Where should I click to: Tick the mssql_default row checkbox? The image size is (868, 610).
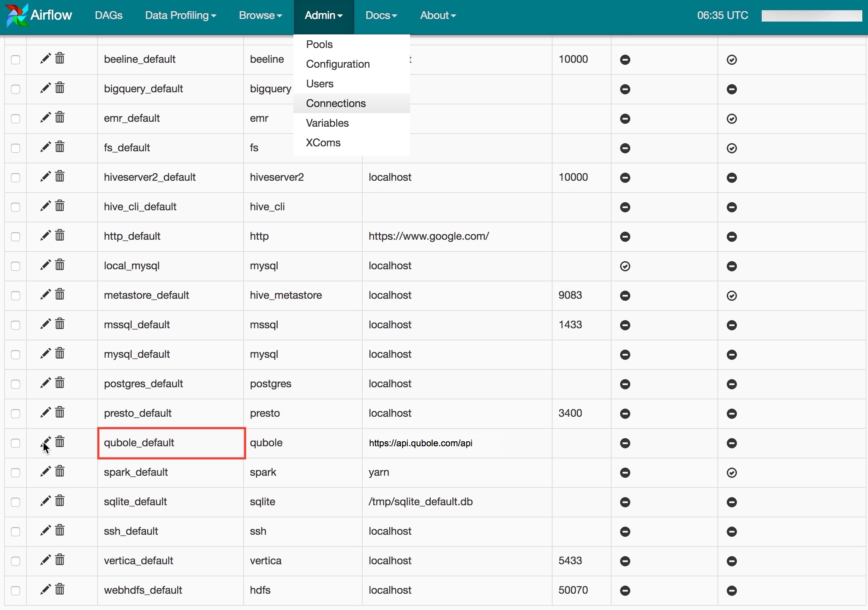(x=16, y=325)
